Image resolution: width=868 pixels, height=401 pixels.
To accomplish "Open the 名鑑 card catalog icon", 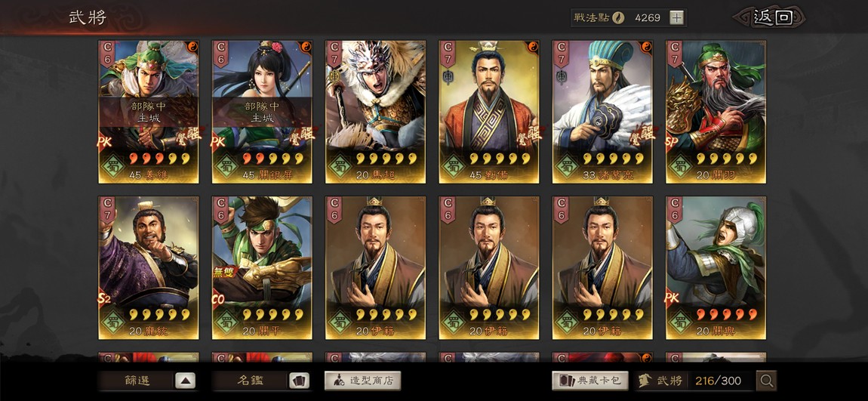I will [299, 381].
